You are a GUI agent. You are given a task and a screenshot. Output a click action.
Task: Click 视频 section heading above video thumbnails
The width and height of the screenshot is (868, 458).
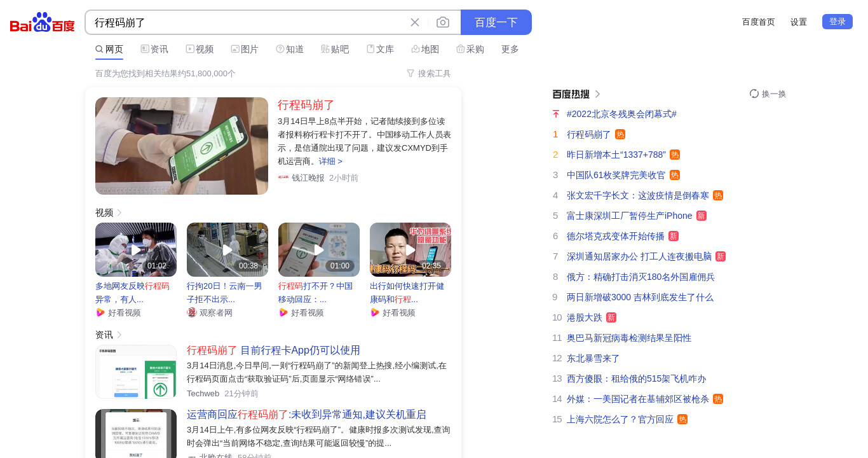pyautogui.click(x=104, y=212)
